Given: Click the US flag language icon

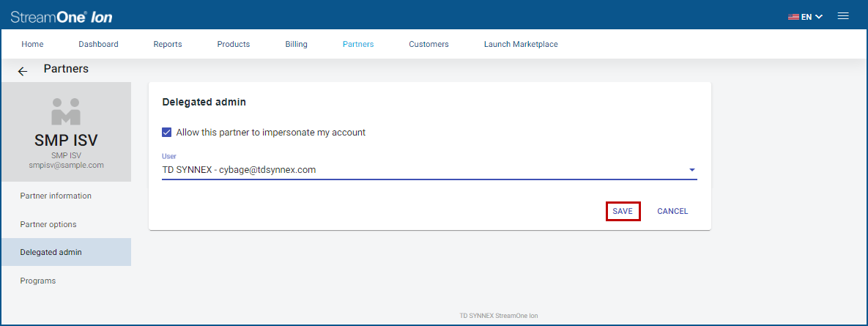Looking at the screenshot, I should click(x=793, y=17).
